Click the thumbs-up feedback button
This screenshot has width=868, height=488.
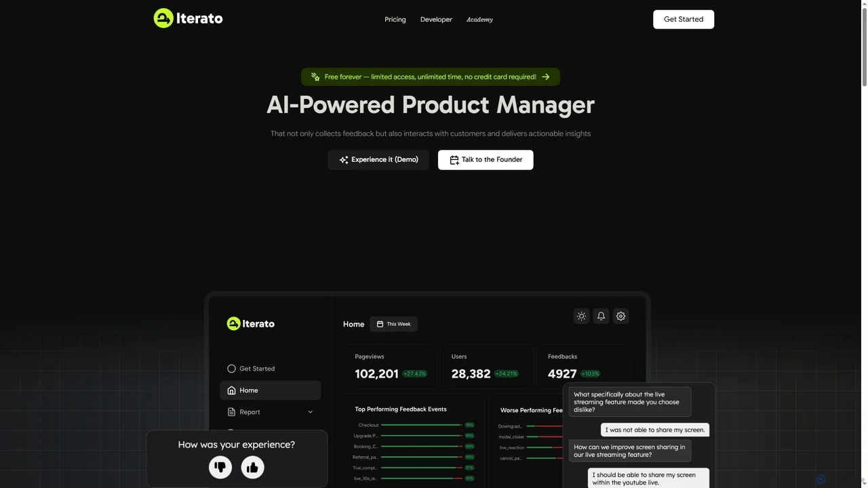point(253,467)
